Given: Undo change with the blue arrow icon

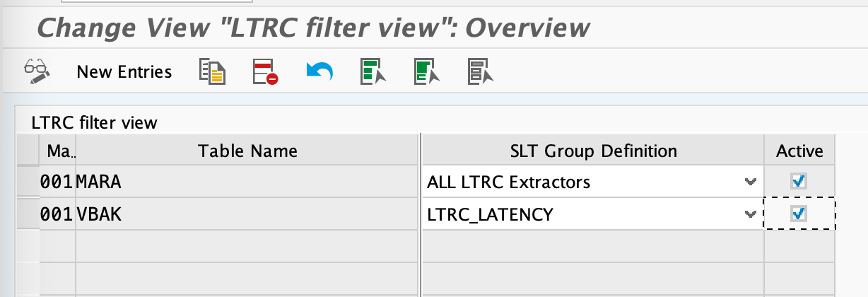Looking at the screenshot, I should pyautogui.click(x=319, y=71).
